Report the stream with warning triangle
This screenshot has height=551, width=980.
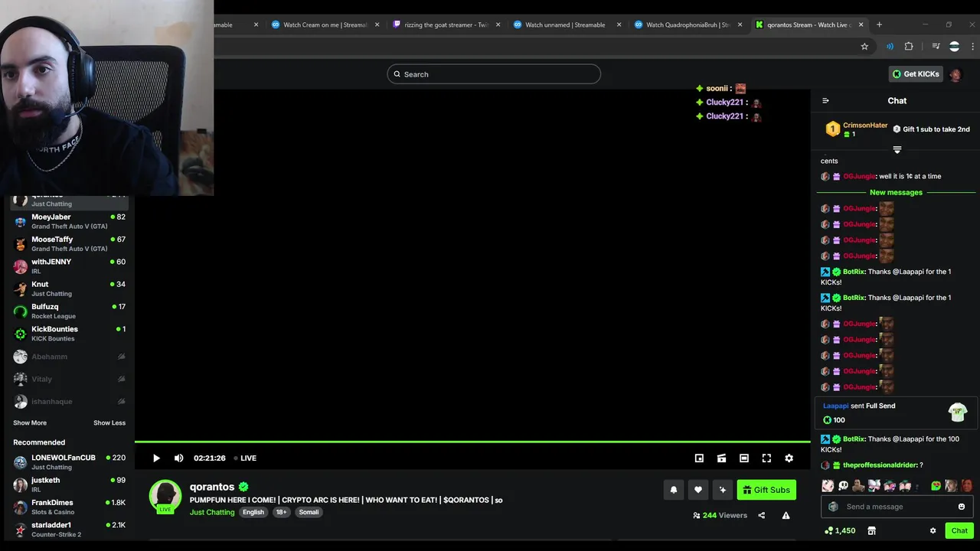[x=786, y=516]
